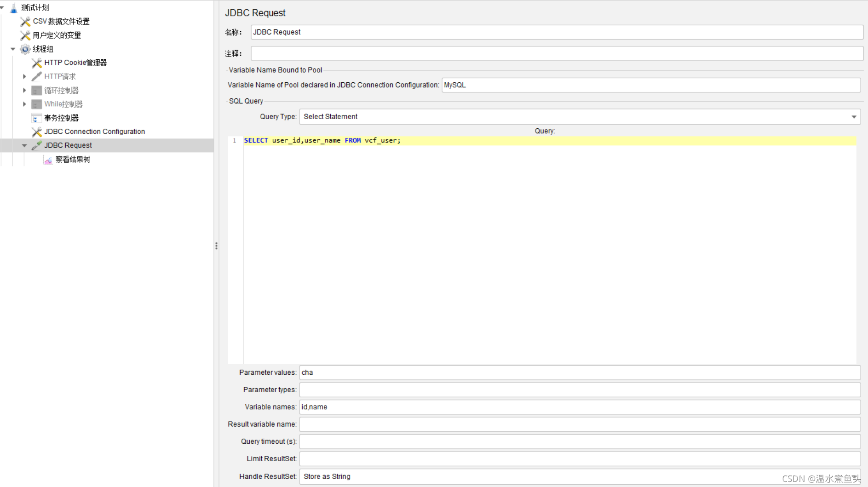
Task: Open 察看结果树 listener
Action: click(73, 160)
